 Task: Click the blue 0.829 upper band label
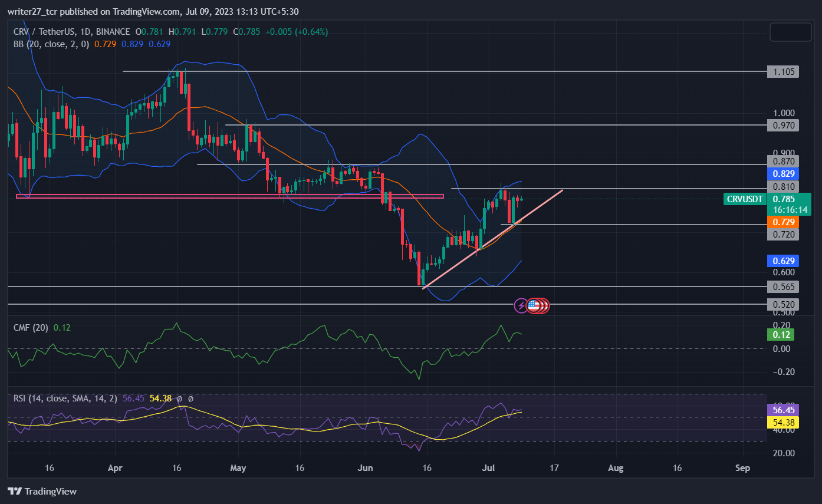[783, 174]
